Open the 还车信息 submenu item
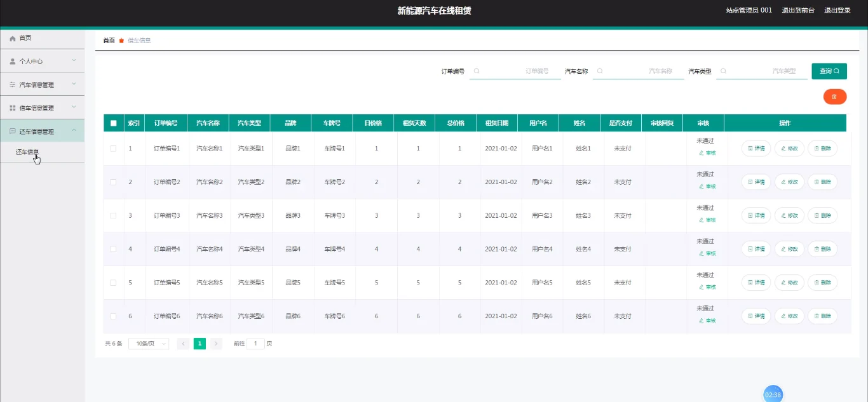This screenshot has height=402, width=868. click(x=42, y=152)
